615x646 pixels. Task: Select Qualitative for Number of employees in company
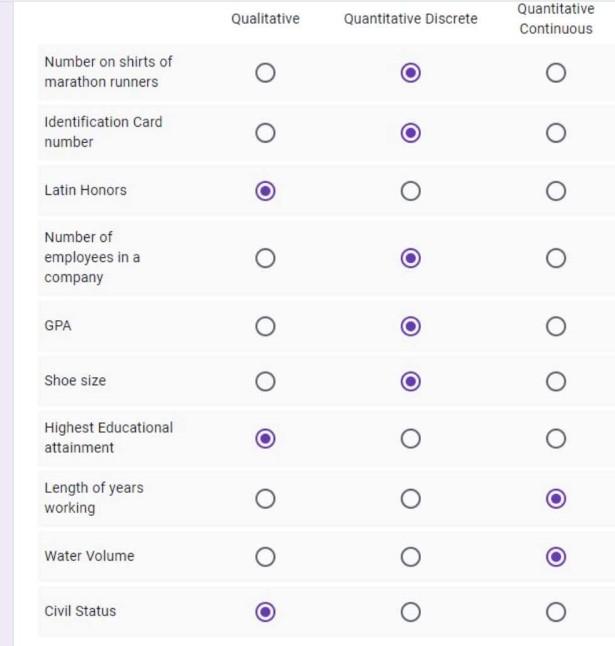[x=265, y=258]
